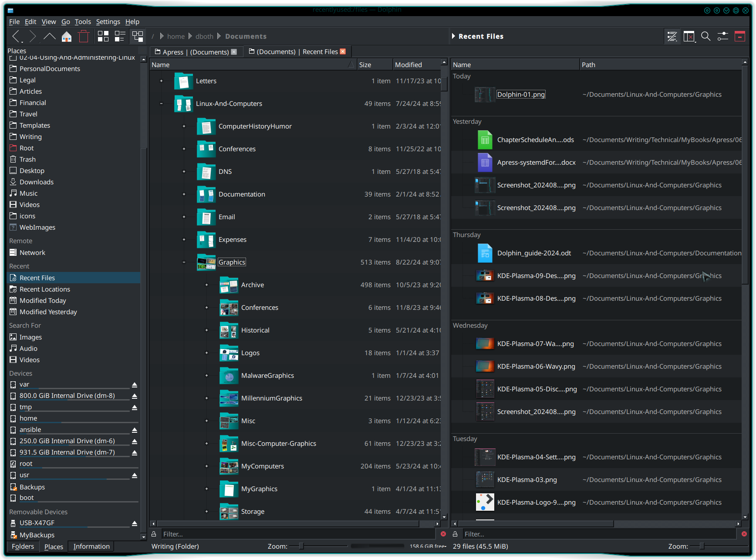Switch to Compact view mode
The height and width of the screenshot is (560, 756).
120,37
